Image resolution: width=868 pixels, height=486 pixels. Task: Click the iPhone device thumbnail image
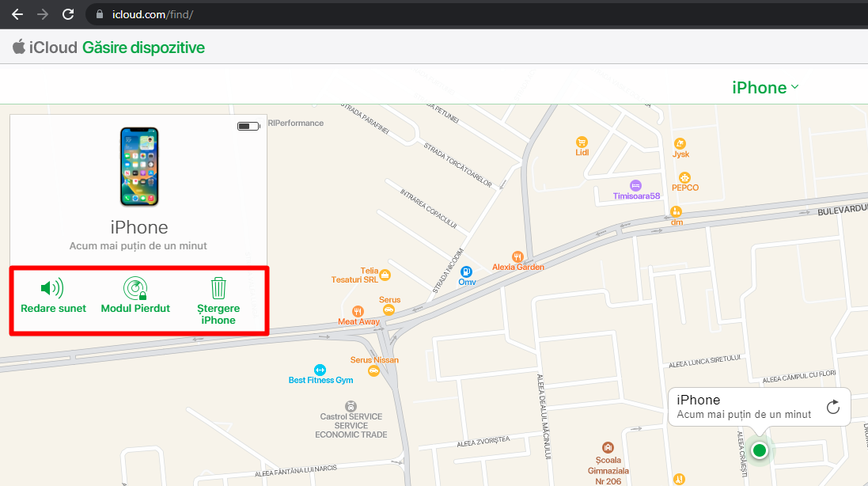coord(138,167)
